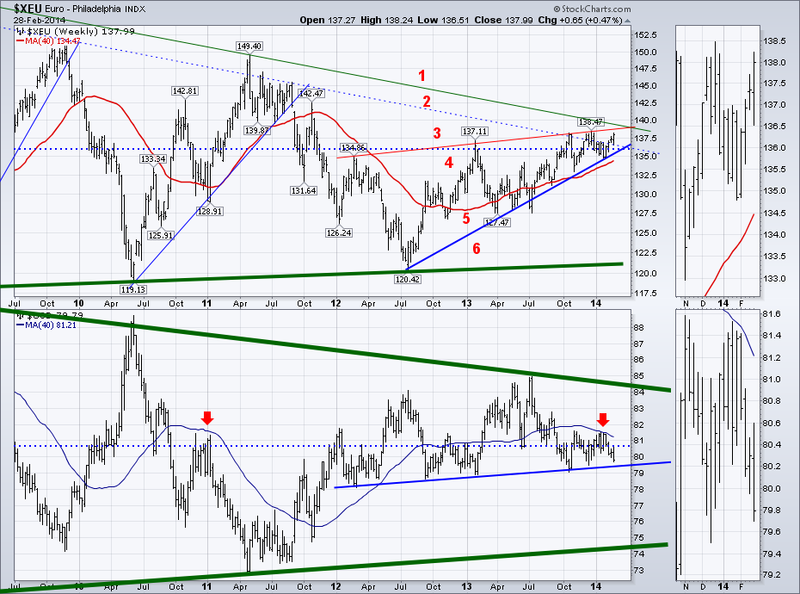Click the 119.13 low price label
800x594 pixels.
click(133, 289)
